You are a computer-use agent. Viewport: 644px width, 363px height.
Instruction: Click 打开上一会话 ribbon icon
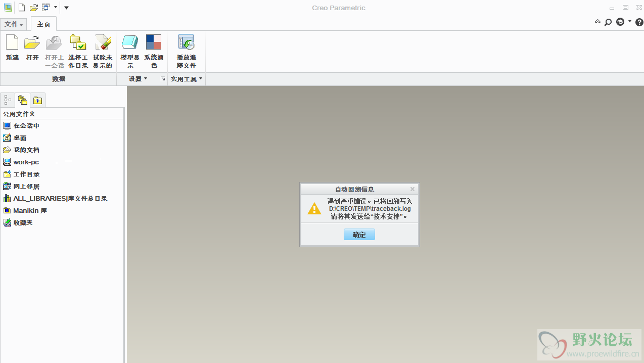[54, 42]
